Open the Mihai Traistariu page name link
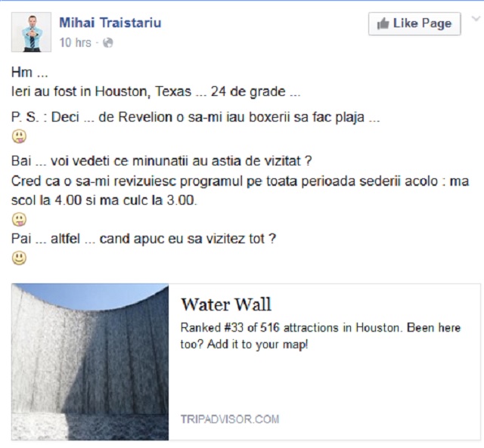Image resolution: width=484 pixels, height=448 pixels. pos(110,23)
